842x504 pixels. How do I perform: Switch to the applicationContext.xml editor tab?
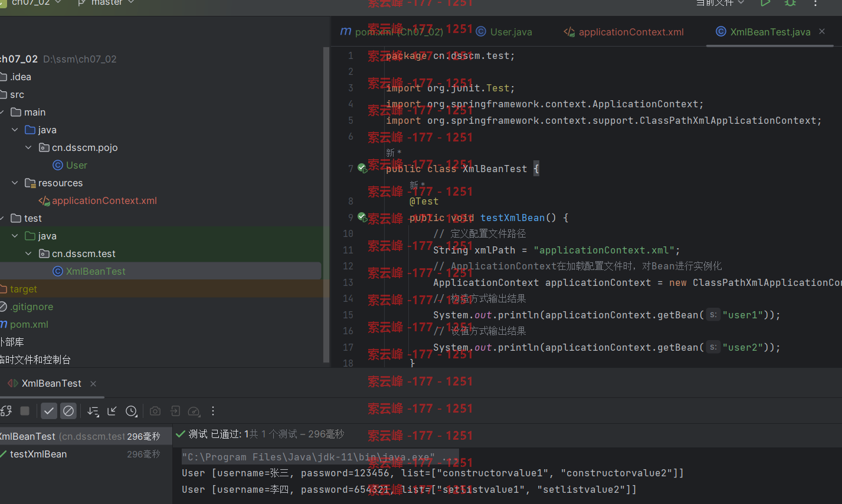[x=624, y=32]
